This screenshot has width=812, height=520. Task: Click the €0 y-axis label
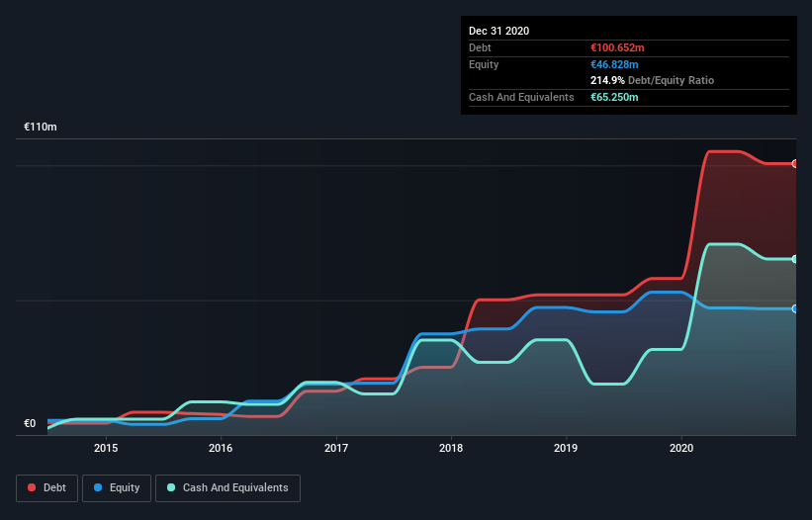30,424
